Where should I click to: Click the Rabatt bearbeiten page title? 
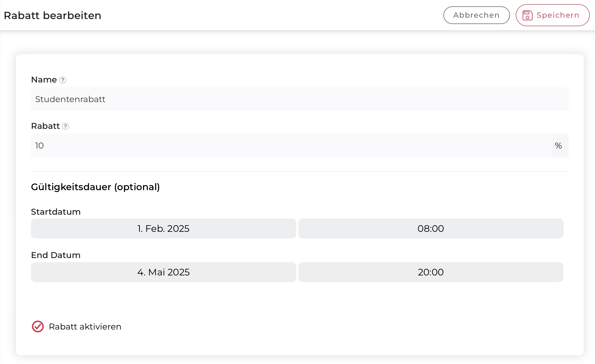point(52,15)
